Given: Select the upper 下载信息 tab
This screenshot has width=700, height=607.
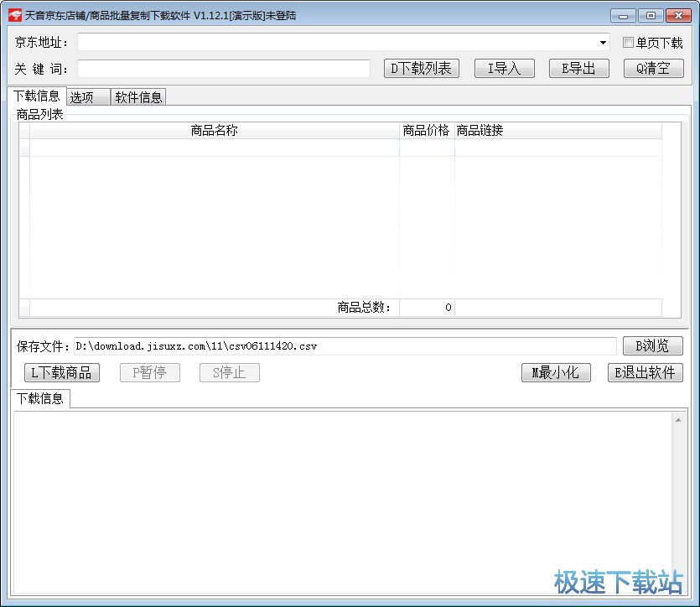Looking at the screenshot, I should [x=36, y=96].
